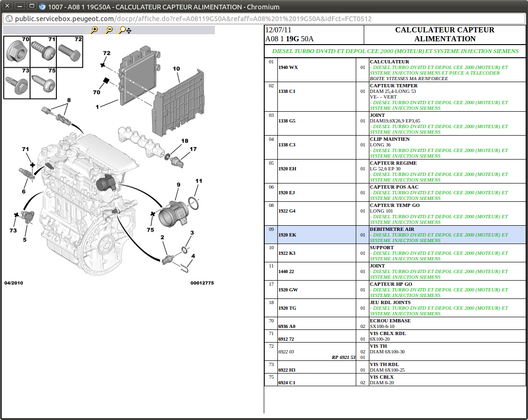Screen dimensions: 528x420
Task: Click the zoom-and-pan magnifier icon
Action: (x=125, y=30)
